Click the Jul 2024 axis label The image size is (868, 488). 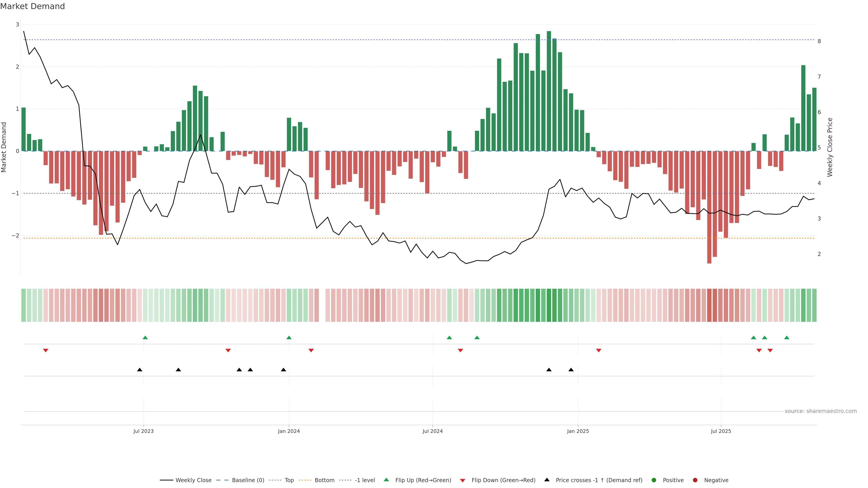[432, 431]
